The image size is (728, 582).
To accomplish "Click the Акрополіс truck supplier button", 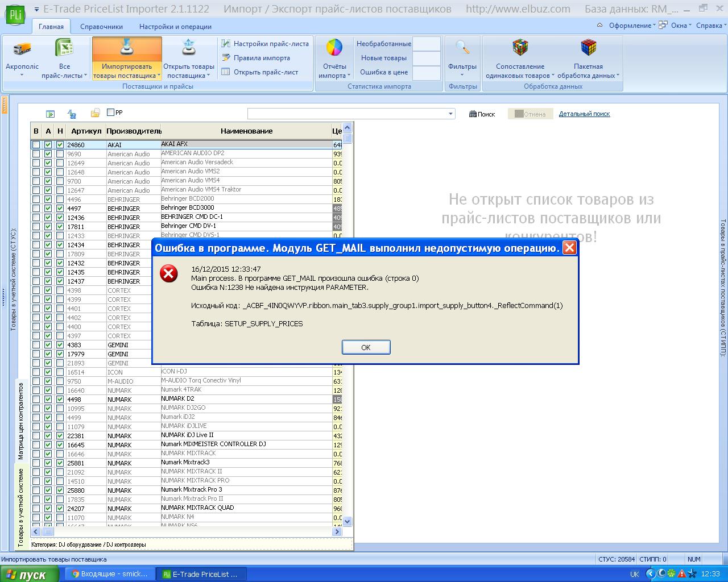I will (x=22, y=58).
